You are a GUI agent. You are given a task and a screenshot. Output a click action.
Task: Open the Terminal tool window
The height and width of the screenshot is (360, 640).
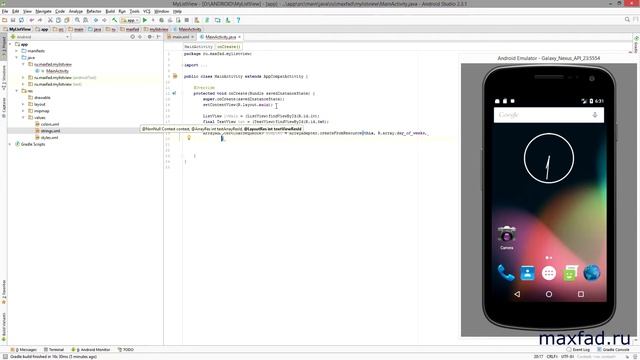tap(54, 350)
